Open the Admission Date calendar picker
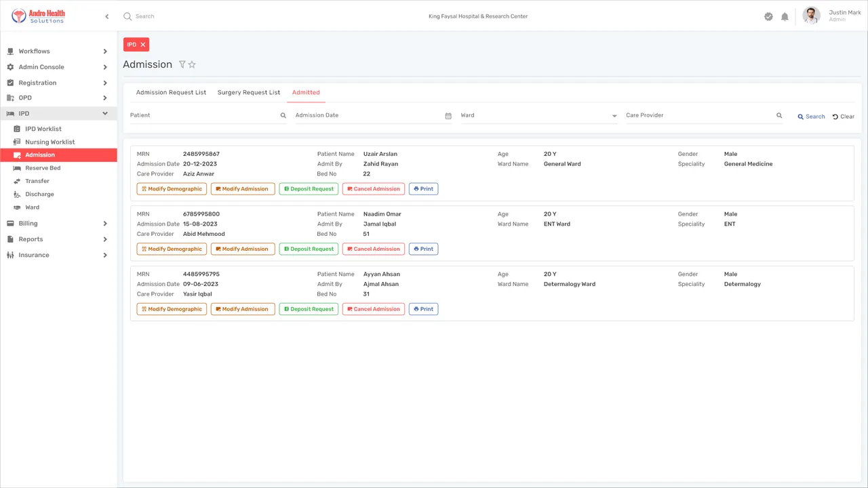The height and width of the screenshot is (488, 868). pos(448,116)
